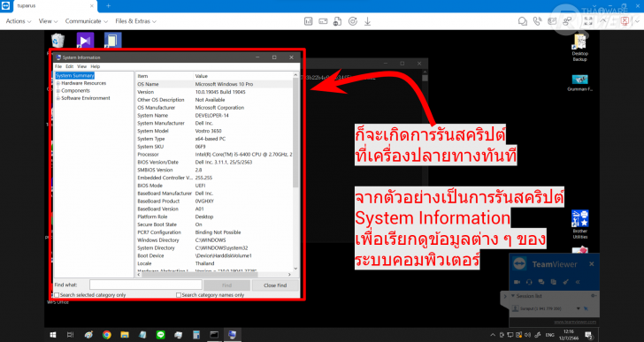Click the Close Find button

click(275, 285)
